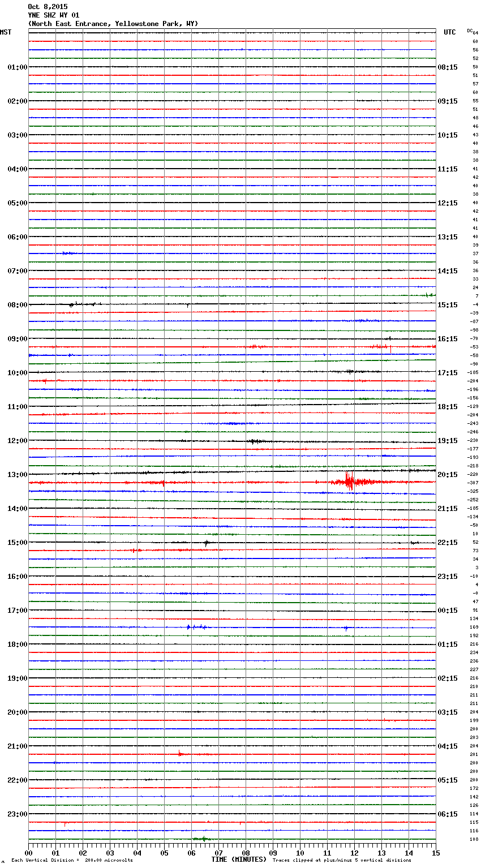Click the 'DC' column header
The width and height of the screenshot is (481, 868).
(470, 31)
